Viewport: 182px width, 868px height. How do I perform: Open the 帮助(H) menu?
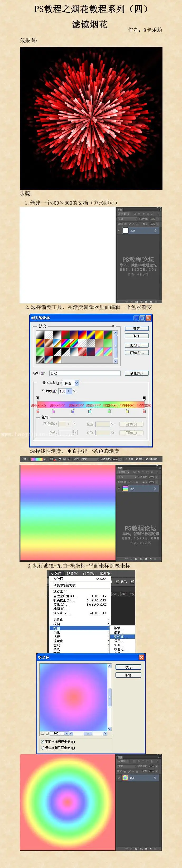[106, 573]
